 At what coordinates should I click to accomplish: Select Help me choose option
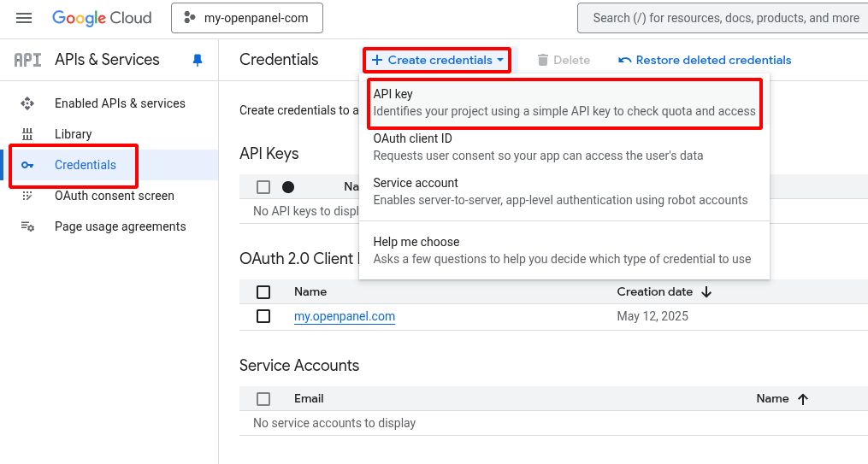[x=564, y=250]
